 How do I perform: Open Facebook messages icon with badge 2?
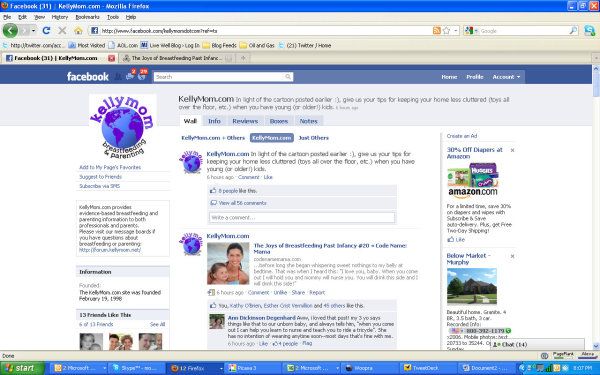[x=130, y=76]
